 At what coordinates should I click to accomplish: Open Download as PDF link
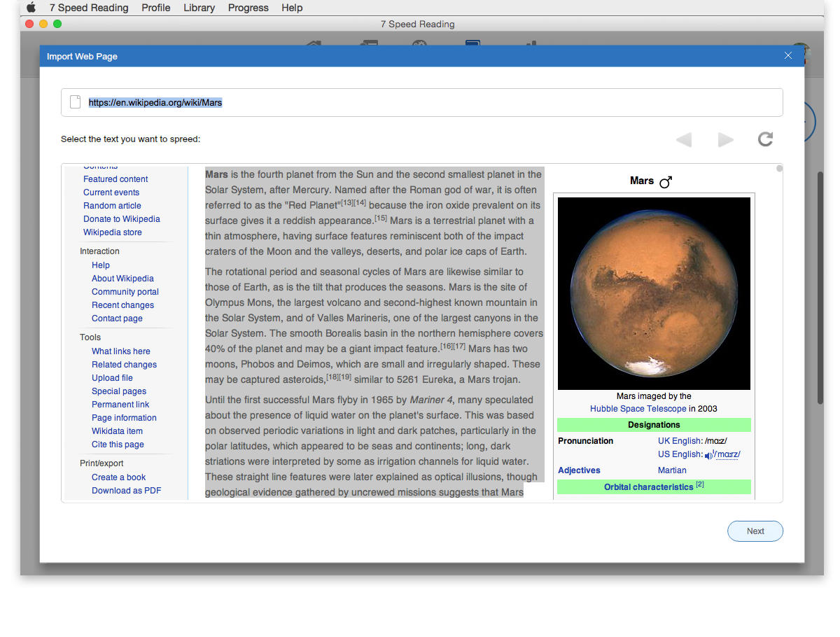[x=127, y=491]
